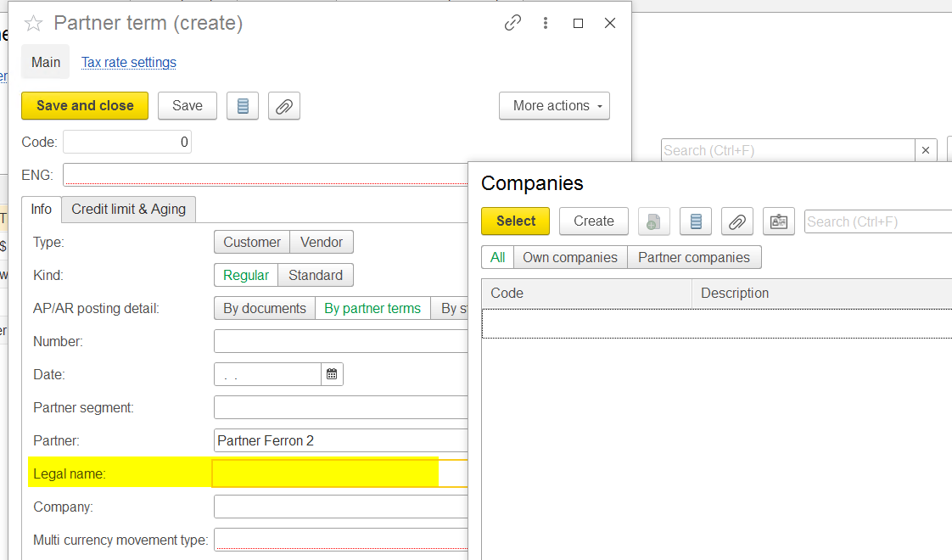Open the Main section
The image size is (952, 560).
click(46, 62)
